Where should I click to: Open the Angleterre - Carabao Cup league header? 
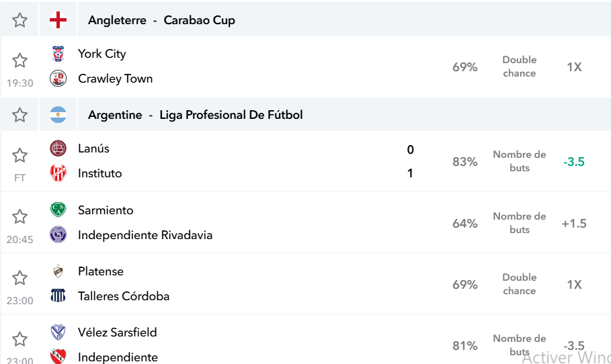[162, 20]
